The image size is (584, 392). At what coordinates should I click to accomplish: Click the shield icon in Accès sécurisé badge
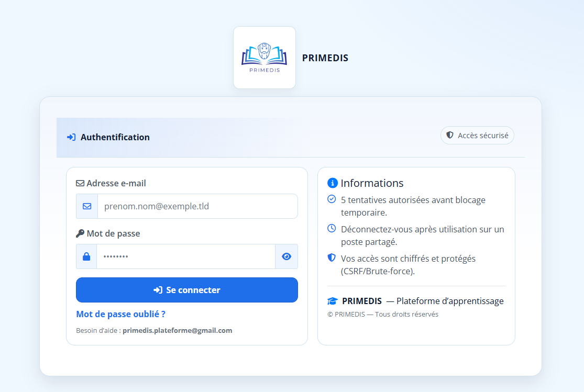pos(449,135)
